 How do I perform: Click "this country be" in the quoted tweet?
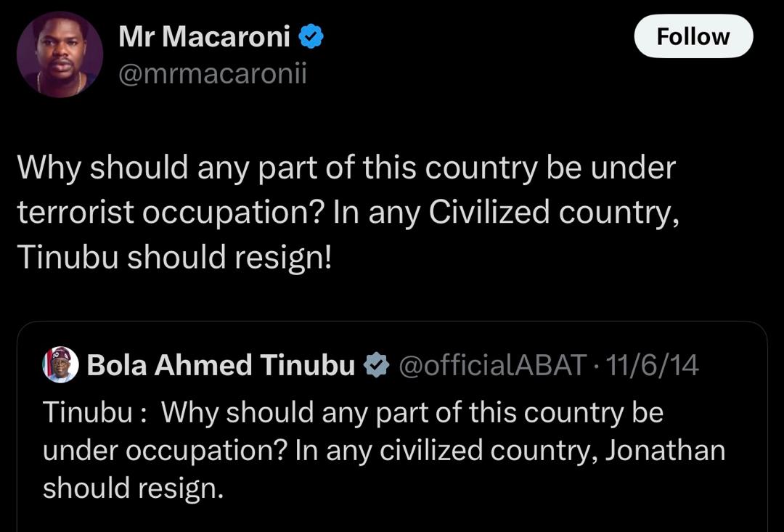pos(572,413)
